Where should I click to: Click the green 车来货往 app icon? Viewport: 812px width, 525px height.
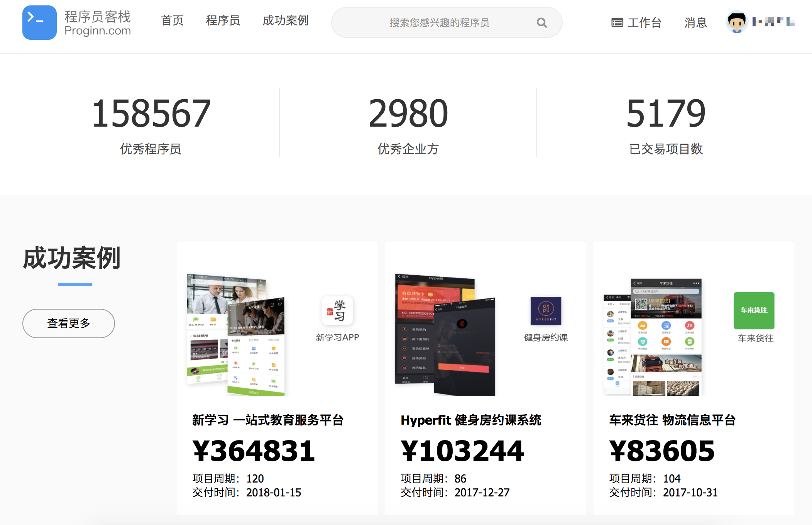[x=754, y=310]
